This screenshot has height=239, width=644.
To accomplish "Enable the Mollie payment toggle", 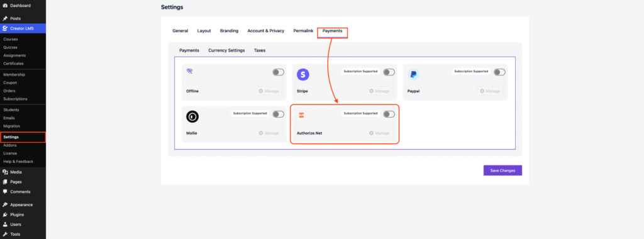I will click(278, 114).
